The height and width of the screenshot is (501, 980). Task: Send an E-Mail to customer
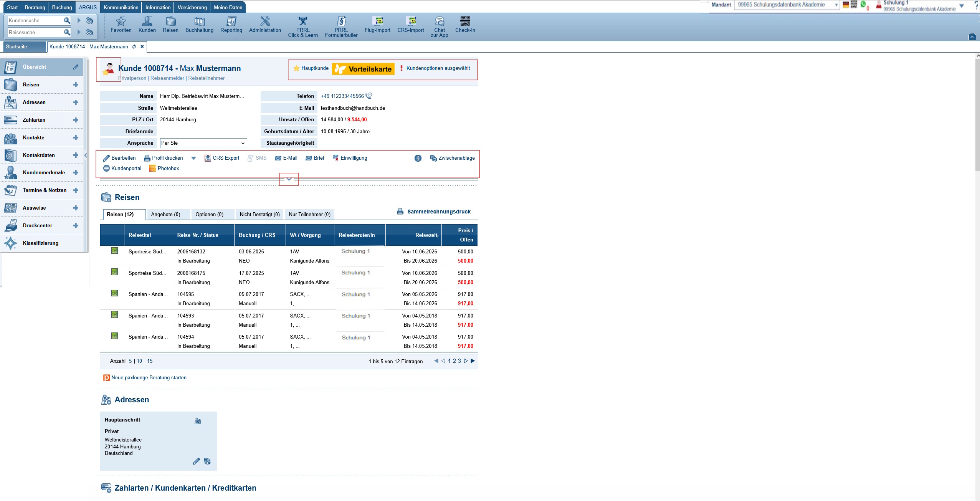(286, 158)
